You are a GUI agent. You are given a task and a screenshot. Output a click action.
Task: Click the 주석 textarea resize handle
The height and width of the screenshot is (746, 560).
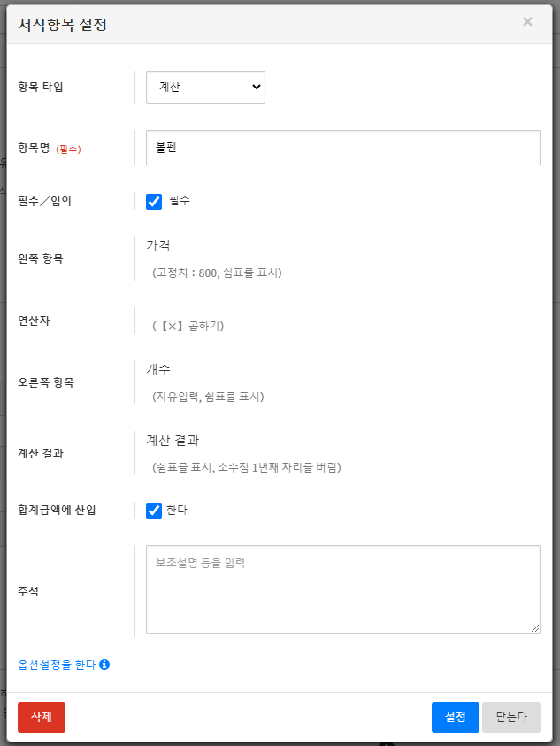click(x=535, y=628)
